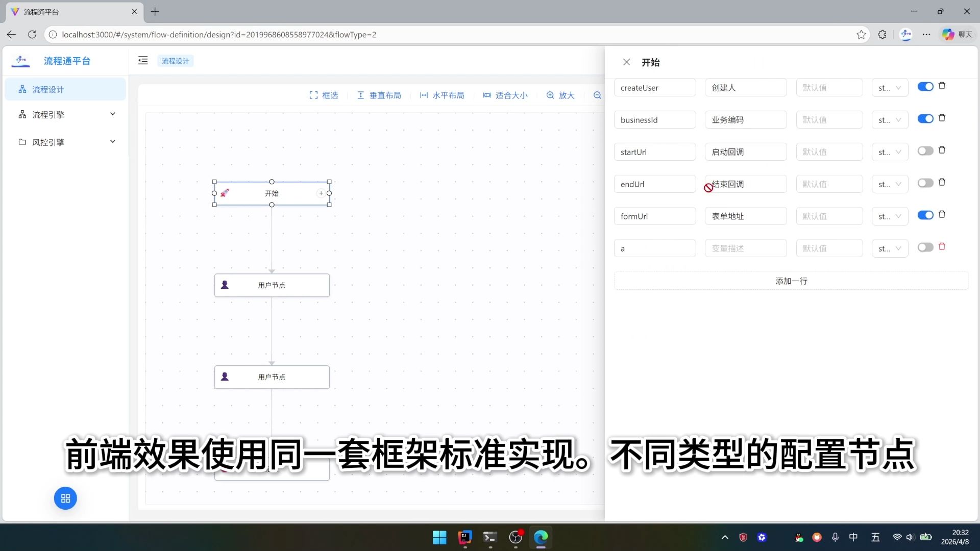The image size is (980, 551).
Task: Apply 水平布局 horizontal layout
Action: click(442, 95)
